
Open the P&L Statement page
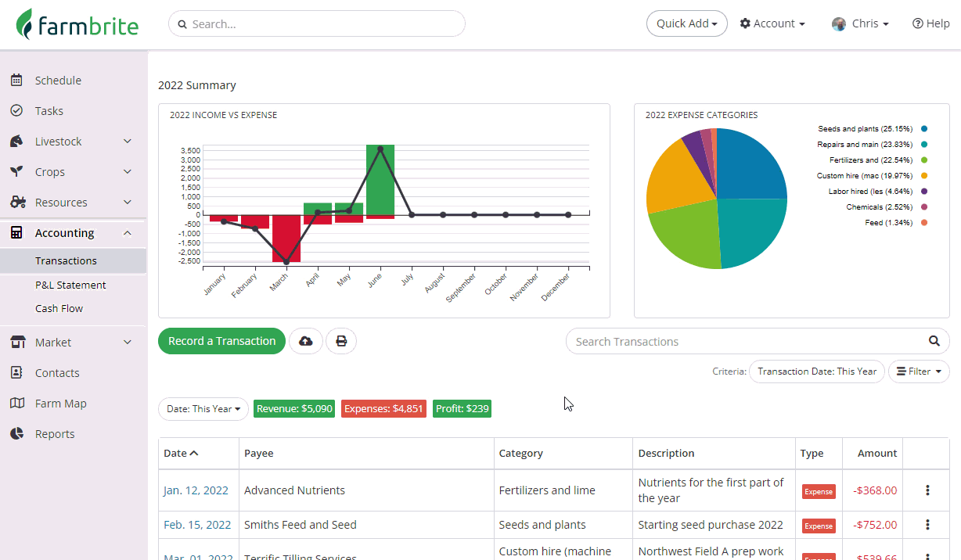70,285
